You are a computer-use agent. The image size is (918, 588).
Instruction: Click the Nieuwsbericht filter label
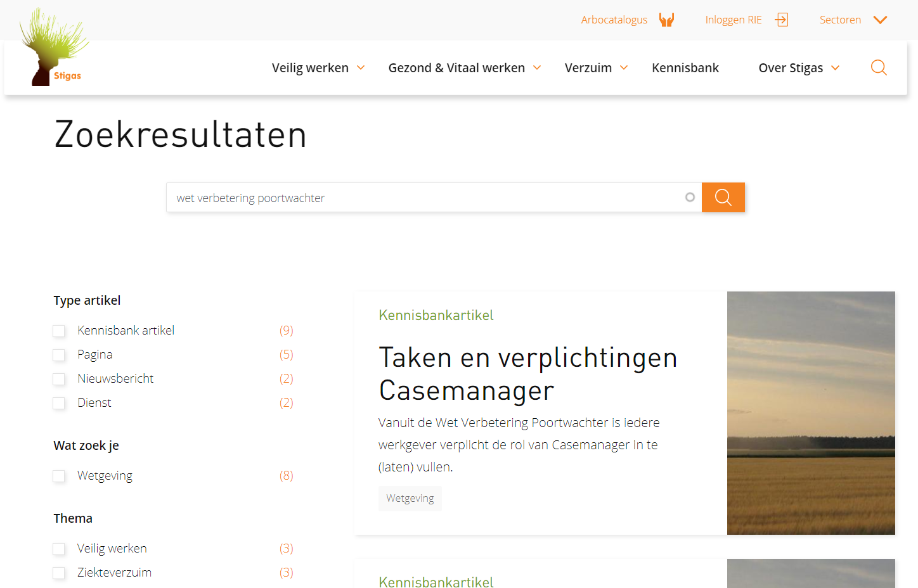115,378
